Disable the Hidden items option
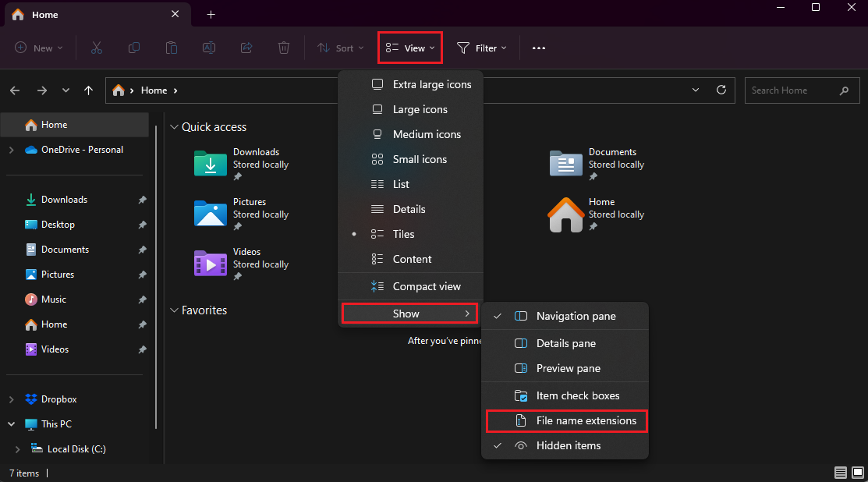 click(569, 445)
